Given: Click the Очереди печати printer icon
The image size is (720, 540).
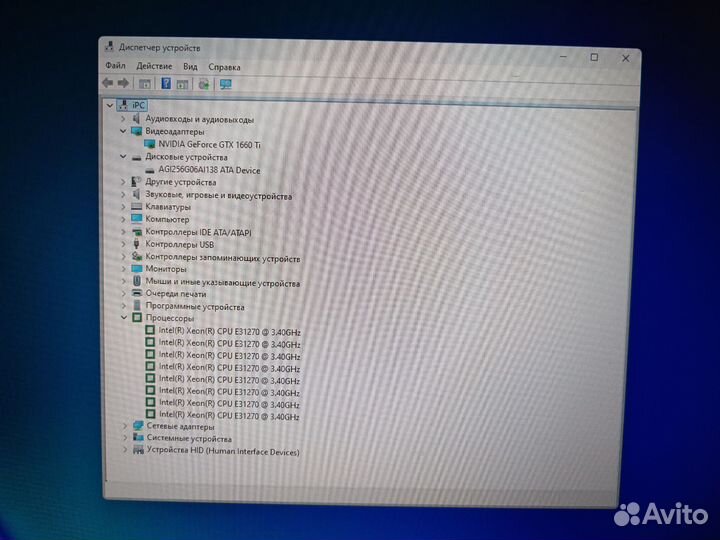Looking at the screenshot, I should coord(137,293).
